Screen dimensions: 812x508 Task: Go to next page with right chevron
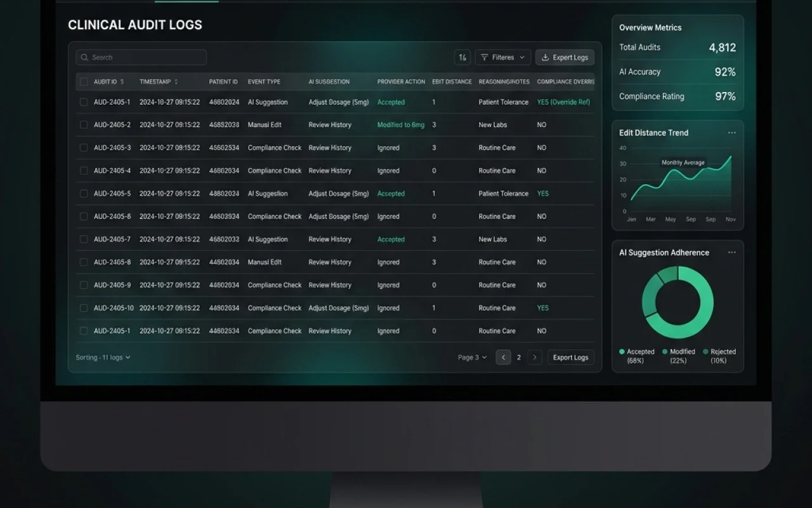click(x=535, y=358)
